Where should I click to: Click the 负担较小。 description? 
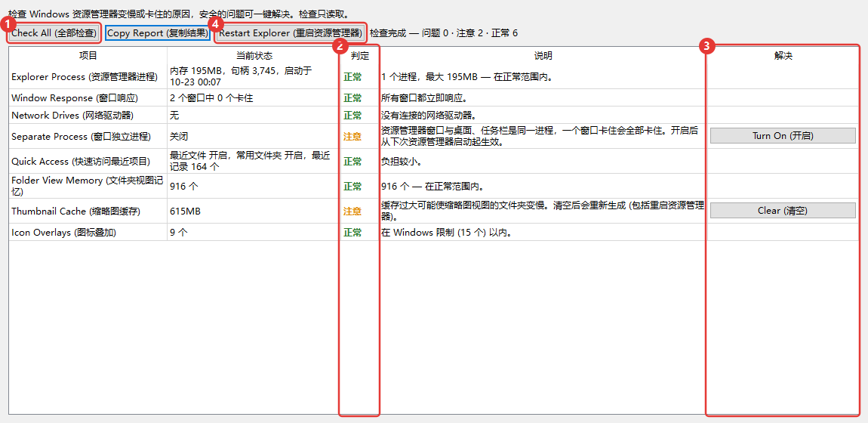[404, 161]
